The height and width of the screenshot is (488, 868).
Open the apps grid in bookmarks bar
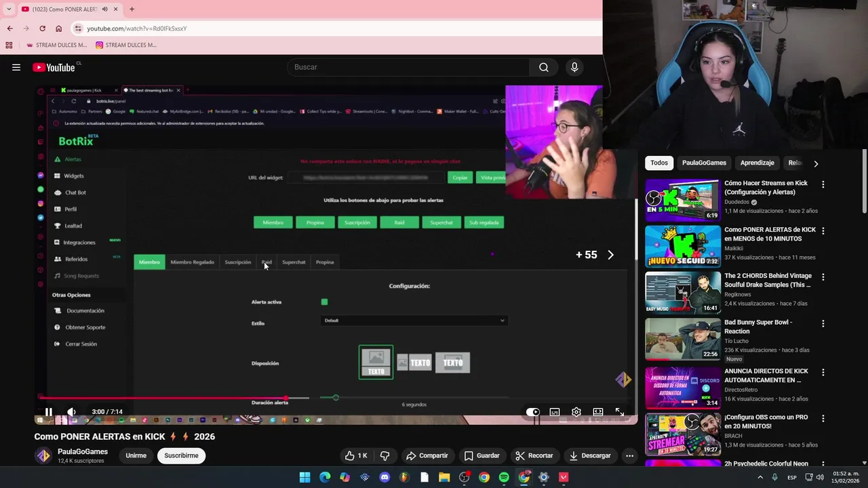9,45
